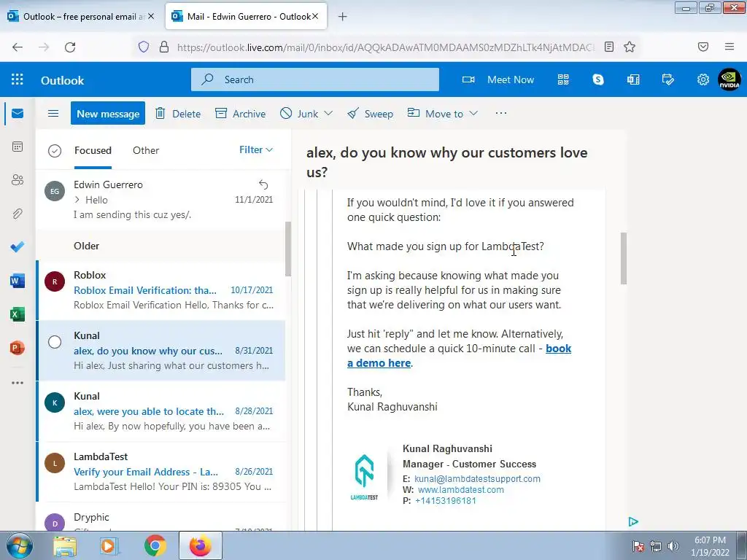The image size is (747, 560).
Task: Toggle the folder pane hamburger icon
Action: tap(53, 113)
